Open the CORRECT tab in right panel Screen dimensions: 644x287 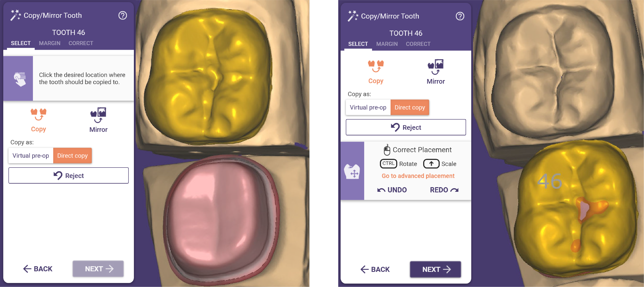(418, 44)
